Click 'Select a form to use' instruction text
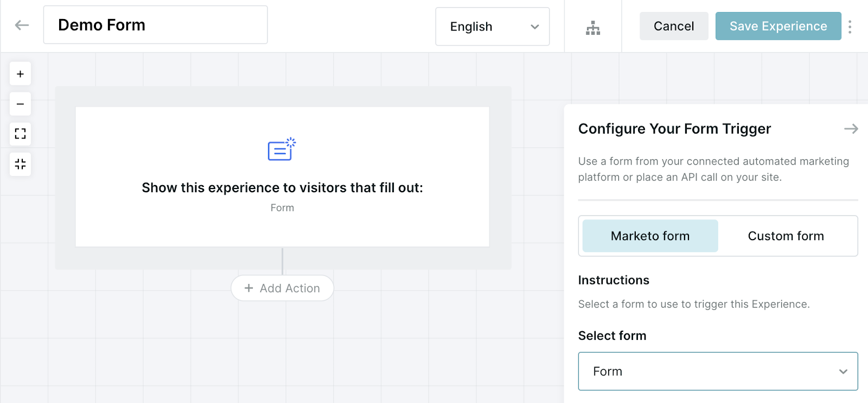 pos(694,304)
